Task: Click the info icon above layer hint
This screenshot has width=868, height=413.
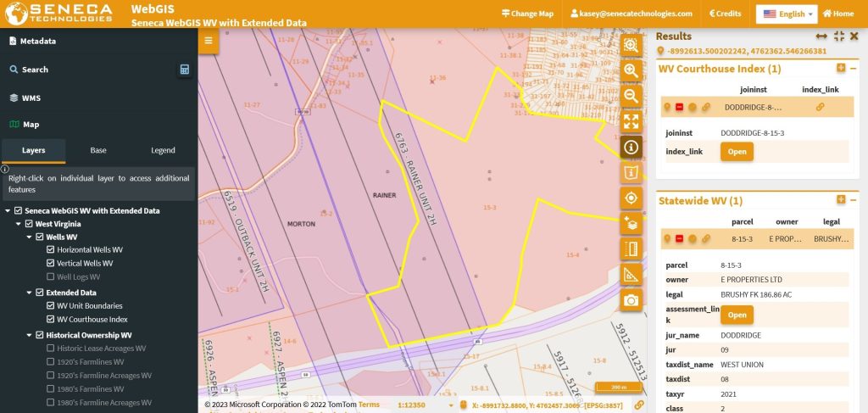Action: point(4,169)
